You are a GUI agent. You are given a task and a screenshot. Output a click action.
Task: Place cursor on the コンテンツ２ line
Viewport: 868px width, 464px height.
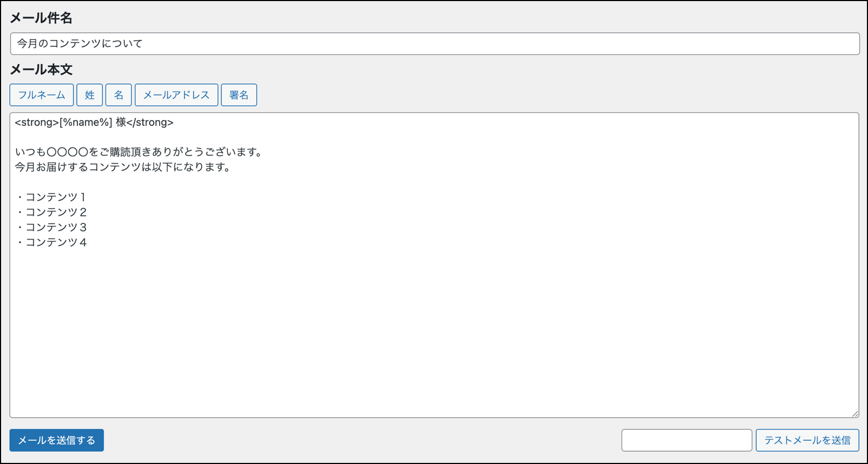(52, 213)
